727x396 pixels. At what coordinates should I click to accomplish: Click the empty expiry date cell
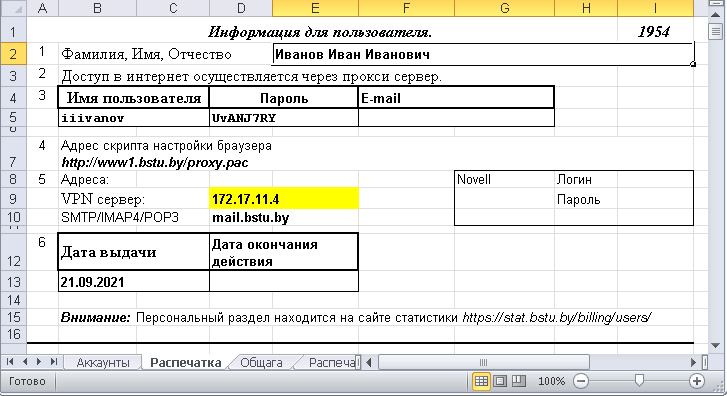click(x=284, y=281)
